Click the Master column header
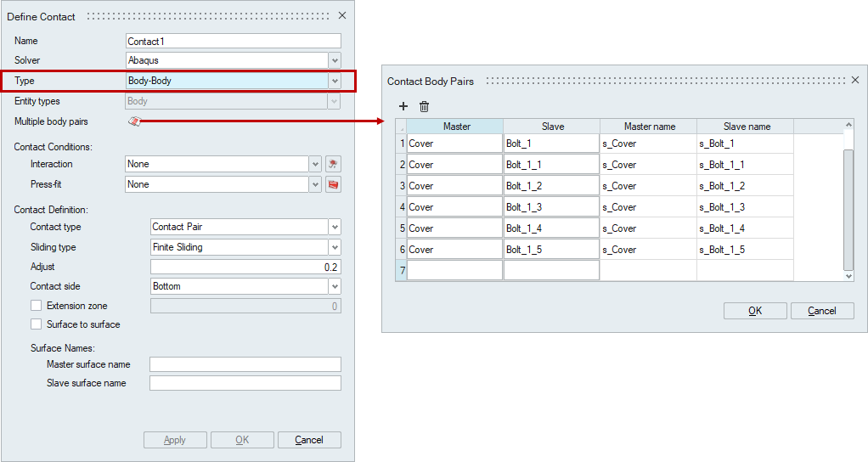This screenshot has height=462, width=868. pyautogui.click(x=455, y=127)
